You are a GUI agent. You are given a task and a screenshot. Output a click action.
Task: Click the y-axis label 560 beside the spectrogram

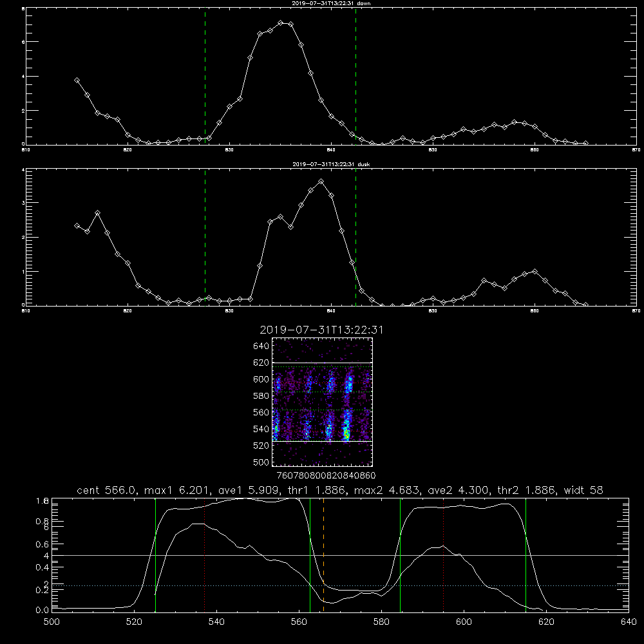coord(261,412)
